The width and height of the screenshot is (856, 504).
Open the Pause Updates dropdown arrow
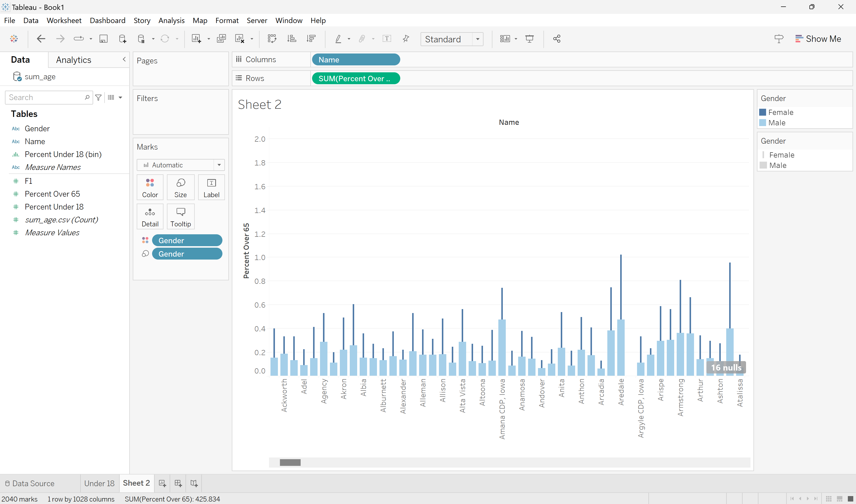[x=153, y=39]
